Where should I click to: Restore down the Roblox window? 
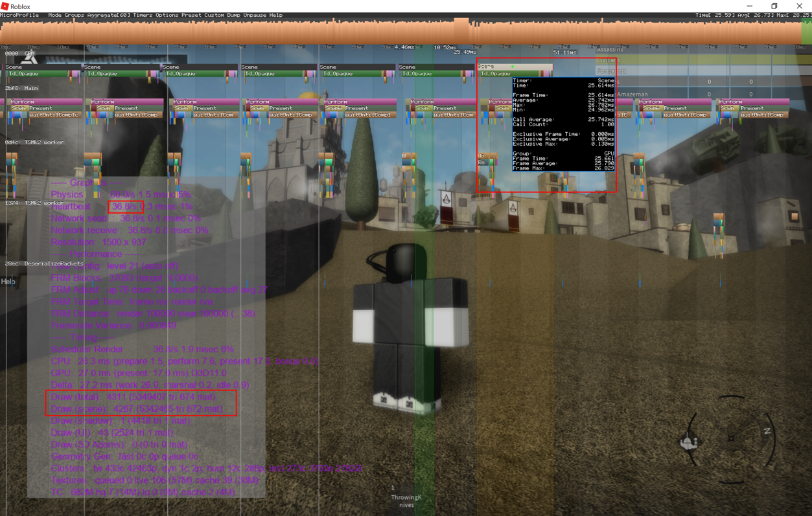point(774,6)
